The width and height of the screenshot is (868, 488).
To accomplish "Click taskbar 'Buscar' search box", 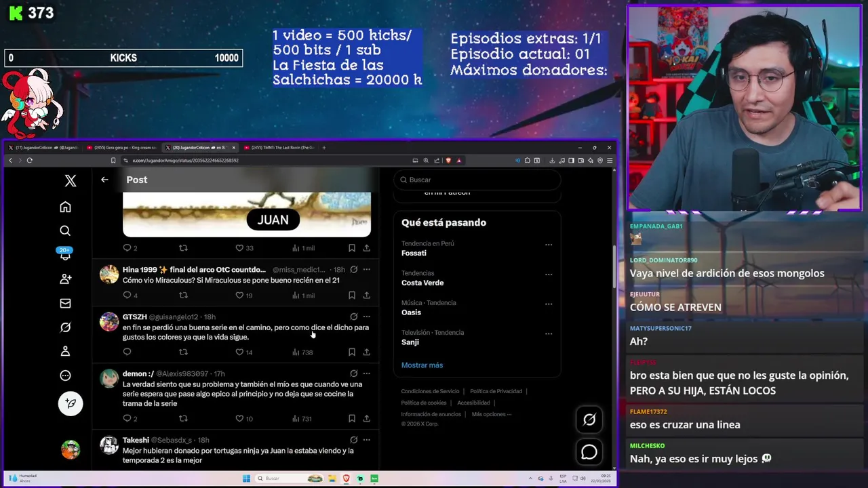I will tap(290, 479).
